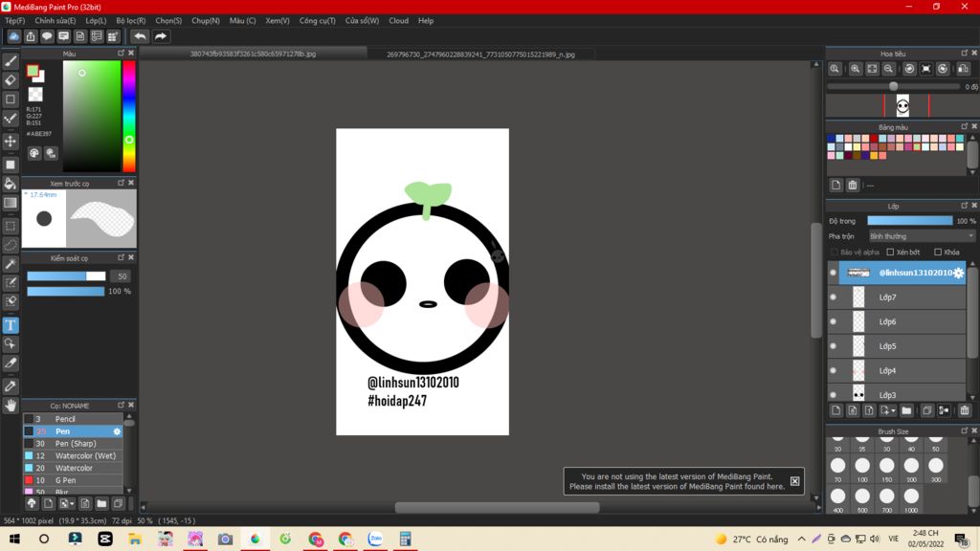Viewport: 980px width, 551px height.
Task: Select the Text tool
Action: pyautogui.click(x=11, y=325)
